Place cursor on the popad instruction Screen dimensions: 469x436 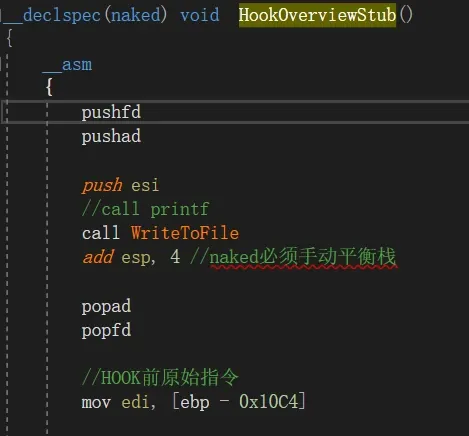point(106,307)
